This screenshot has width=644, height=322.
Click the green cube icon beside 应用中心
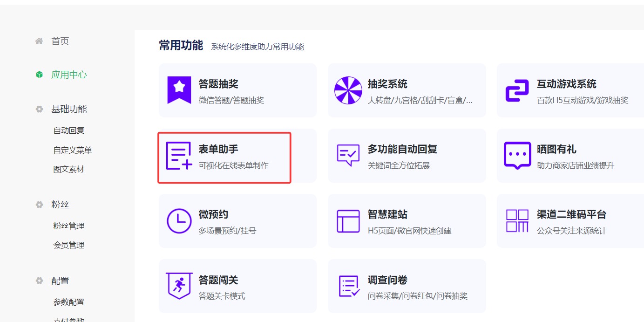(39, 75)
